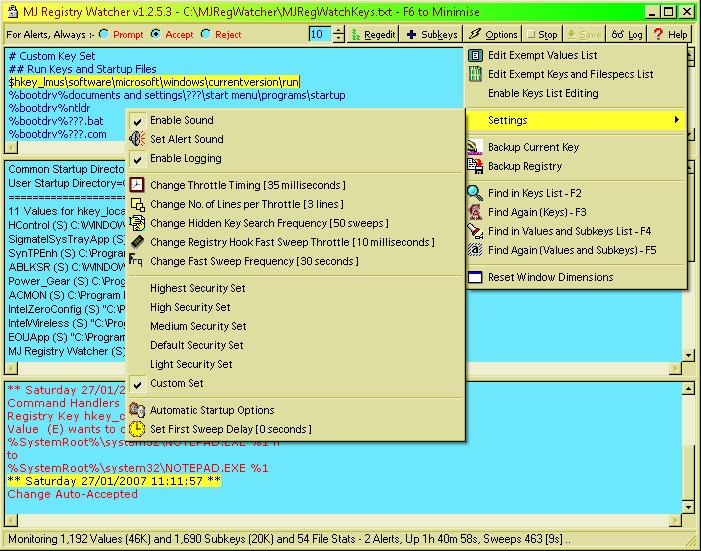Select the SigmatelSysTrayApp value row
This screenshot has width=701, height=551.
pos(66,239)
